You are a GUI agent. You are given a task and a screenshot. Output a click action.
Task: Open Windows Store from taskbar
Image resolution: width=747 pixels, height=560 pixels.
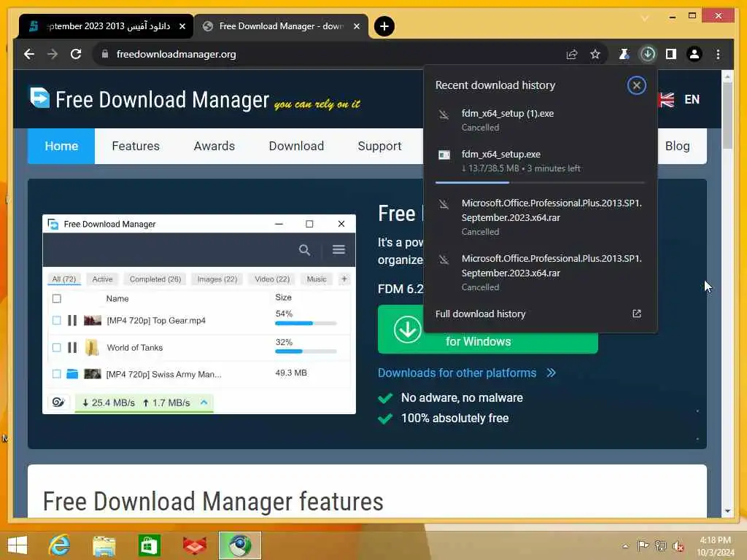click(x=149, y=545)
